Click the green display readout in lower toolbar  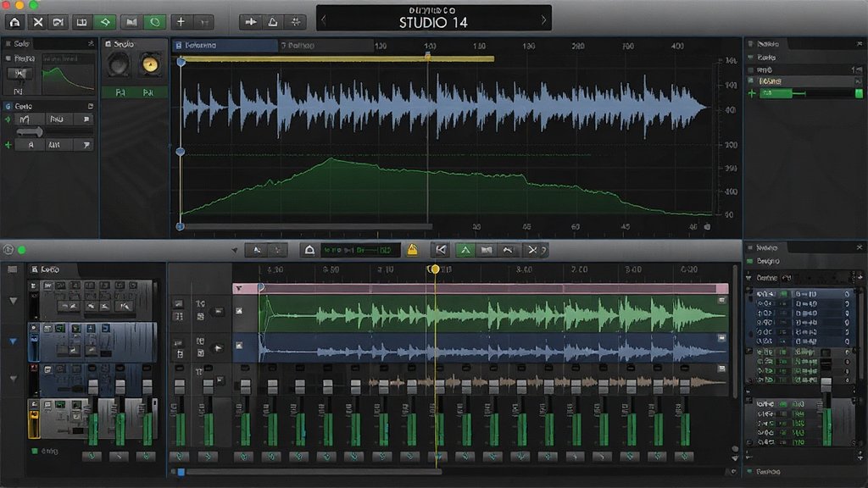pos(360,250)
